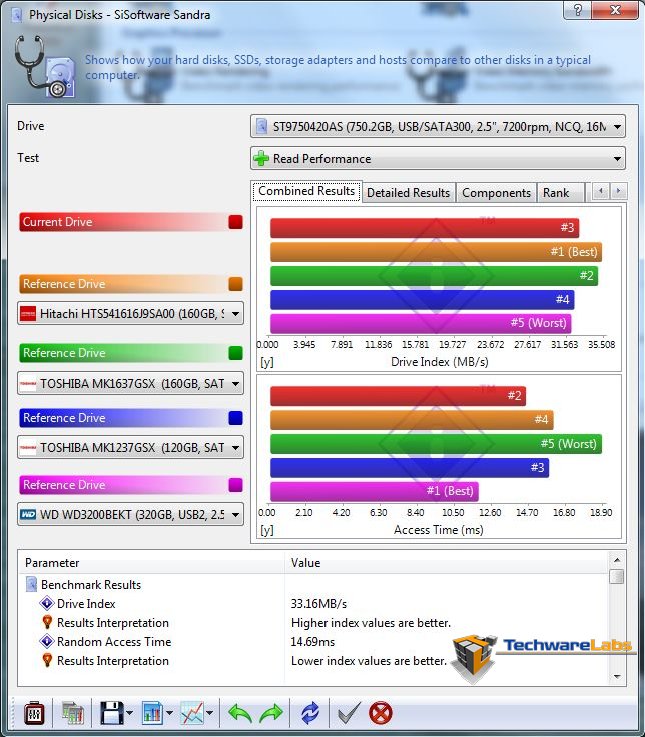
Task: Click the 14.69ms value
Action: click(x=313, y=642)
